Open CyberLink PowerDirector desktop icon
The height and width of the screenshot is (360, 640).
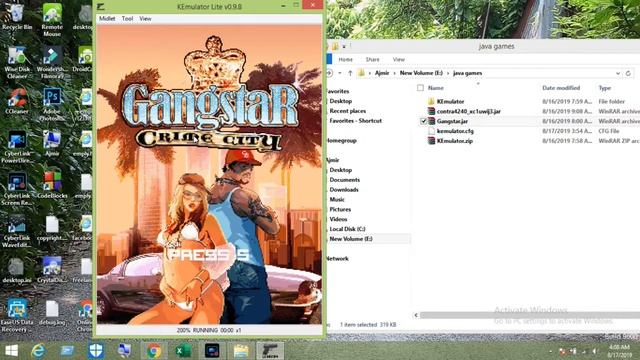click(x=17, y=147)
